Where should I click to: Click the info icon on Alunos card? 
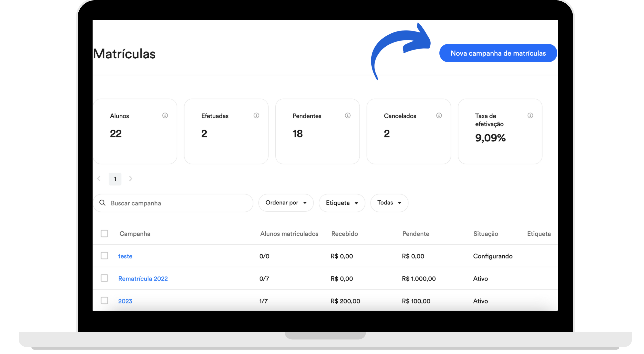tap(165, 115)
